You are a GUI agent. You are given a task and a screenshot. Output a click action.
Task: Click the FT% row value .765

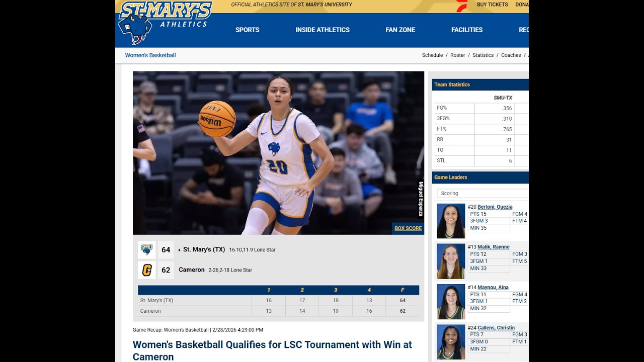[507, 129]
